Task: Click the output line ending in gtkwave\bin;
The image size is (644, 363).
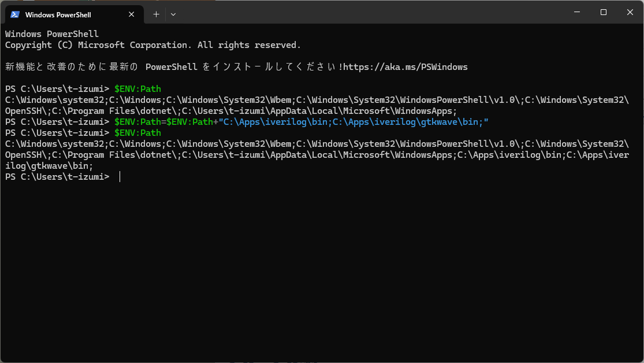Action: [49, 166]
